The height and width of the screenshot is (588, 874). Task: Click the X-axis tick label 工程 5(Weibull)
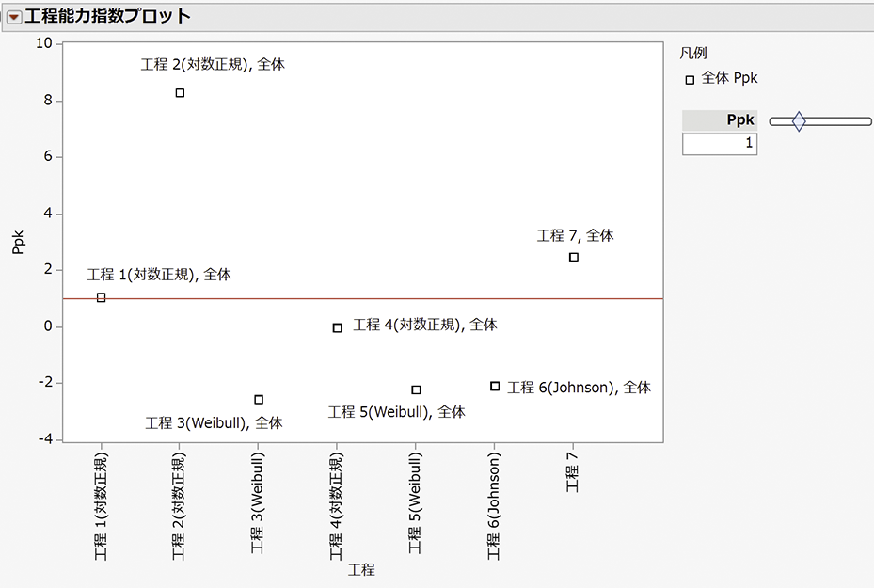415,502
